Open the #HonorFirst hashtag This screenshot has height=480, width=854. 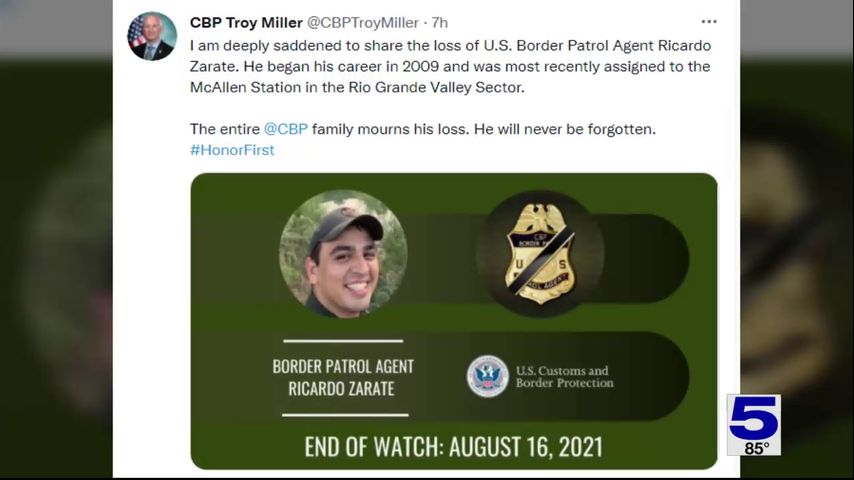click(x=231, y=150)
